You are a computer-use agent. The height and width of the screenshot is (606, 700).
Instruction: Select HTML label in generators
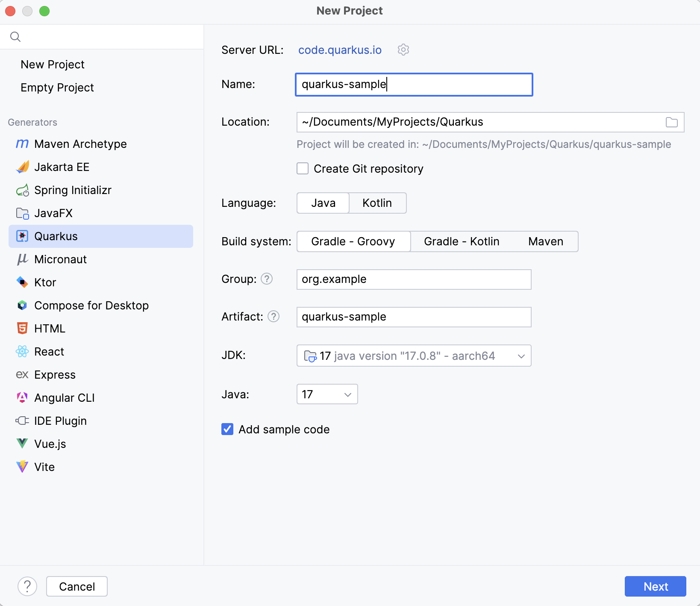tap(50, 329)
